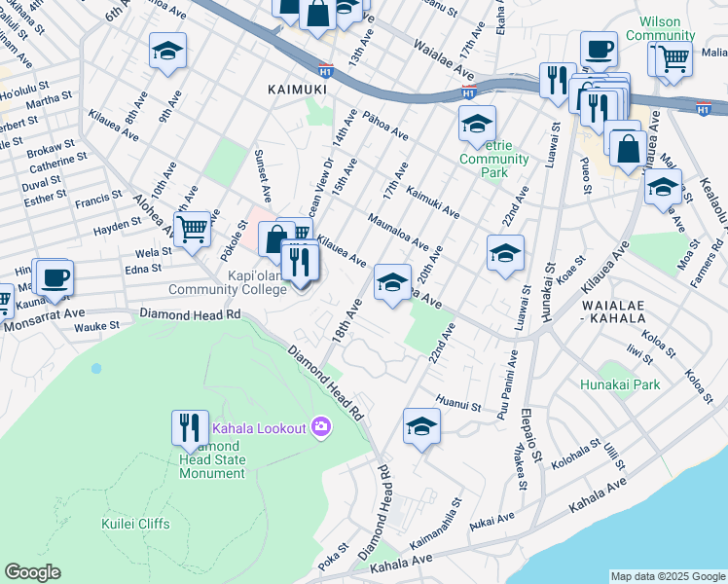
Task: Click the Kahala Lookout camera icon
Action: (x=321, y=426)
